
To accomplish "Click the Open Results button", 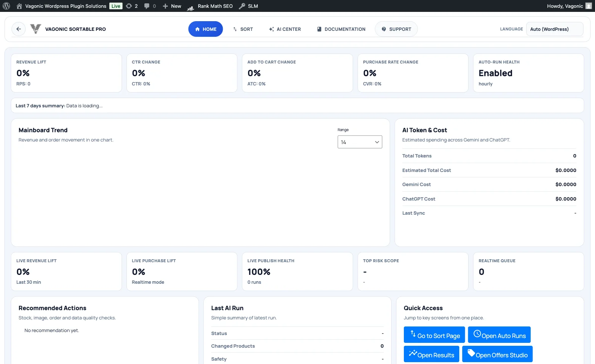I will pyautogui.click(x=431, y=354).
